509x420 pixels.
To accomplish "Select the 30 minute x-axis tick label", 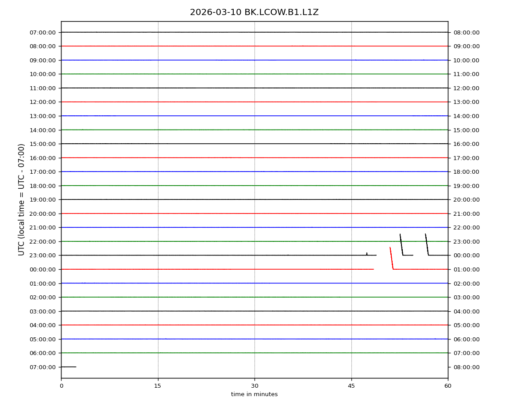I will (x=254, y=386).
